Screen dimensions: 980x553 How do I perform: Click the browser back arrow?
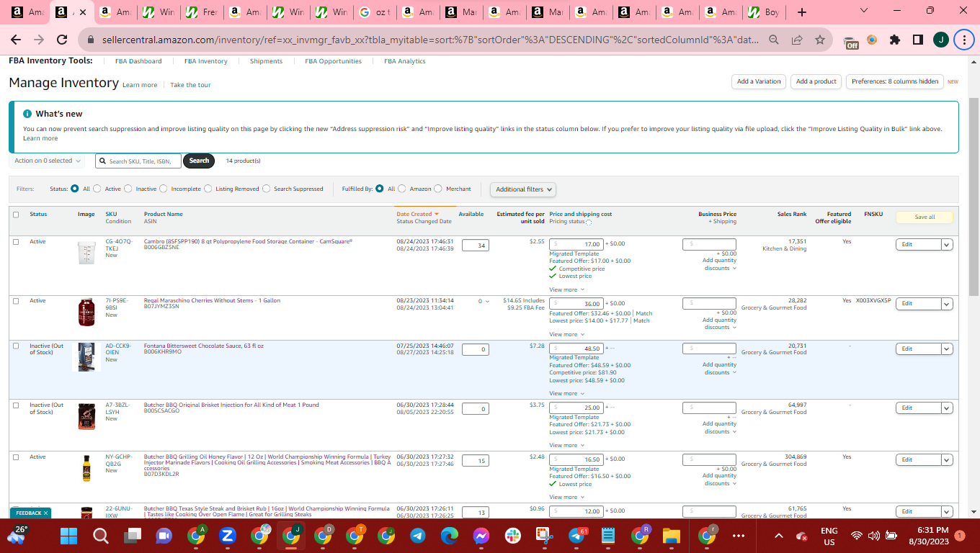17,40
